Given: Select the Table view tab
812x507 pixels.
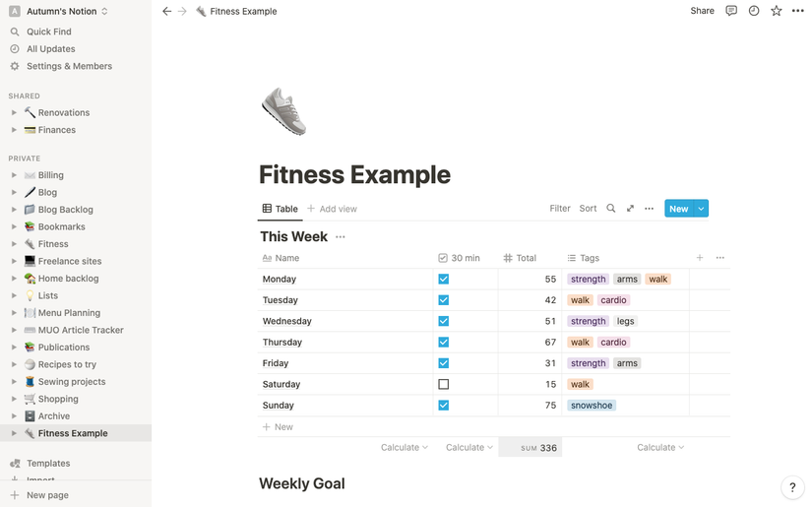Looking at the screenshot, I should [x=280, y=209].
